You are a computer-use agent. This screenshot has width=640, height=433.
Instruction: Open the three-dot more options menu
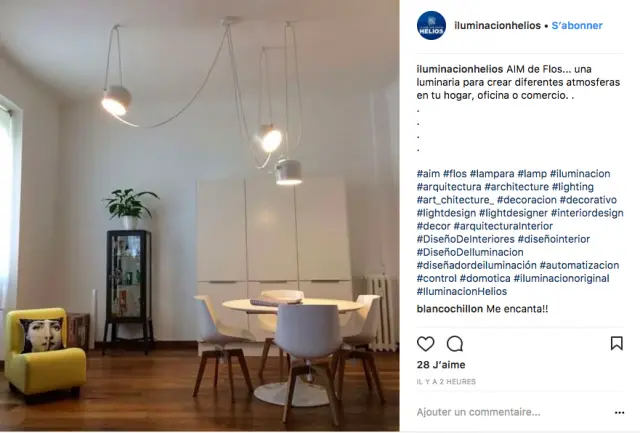619,413
